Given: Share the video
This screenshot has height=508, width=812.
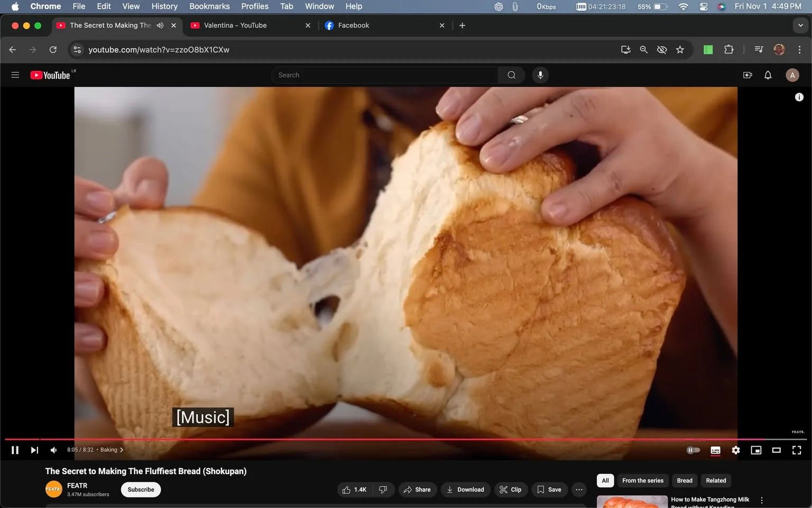Looking at the screenshot, I should click(x=417, y=489).
